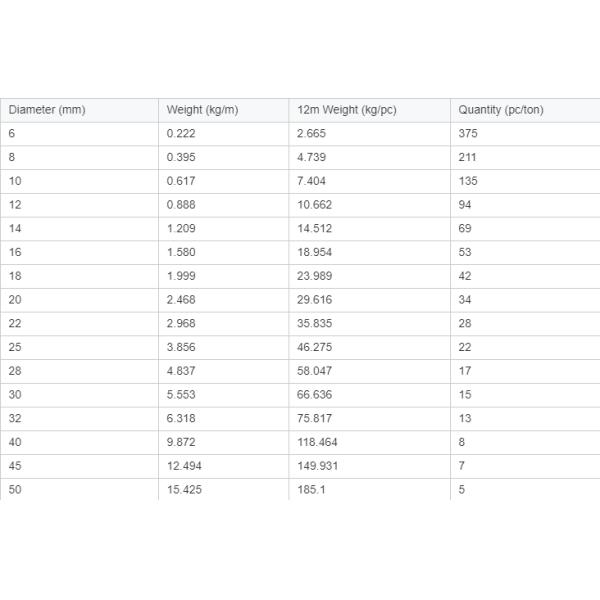Click the 4.739 12m weight cell
Image resolution: width=600 pixels, height=600 pixels.
(x=312, y=158)
